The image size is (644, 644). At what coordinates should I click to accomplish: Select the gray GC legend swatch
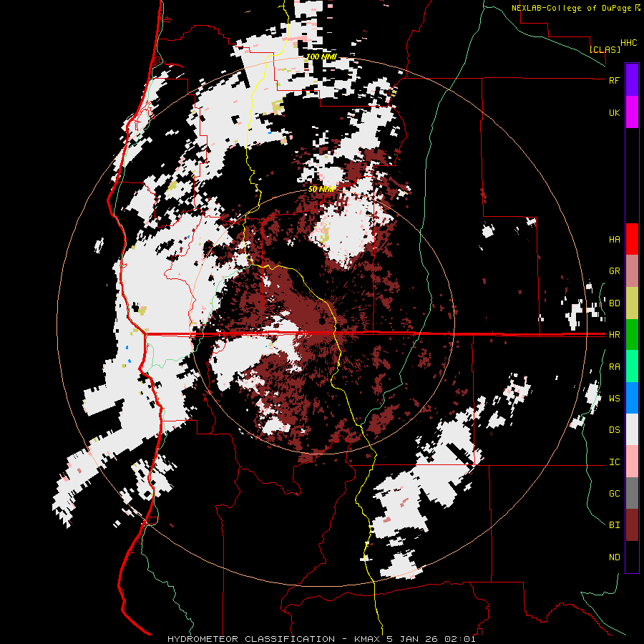coord(632,493)
